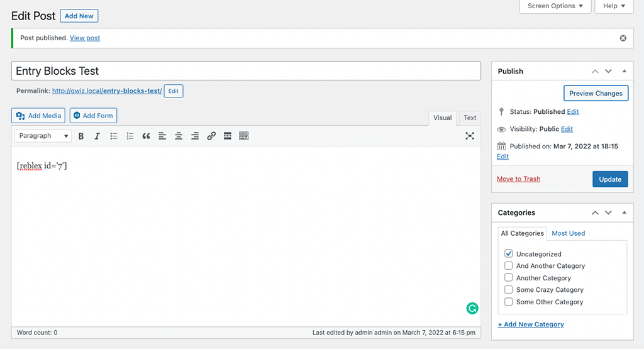Click the Grammarly icon in editor
Image resolution: width=644 pixels, height=349 pixels.
pos(472,308)
